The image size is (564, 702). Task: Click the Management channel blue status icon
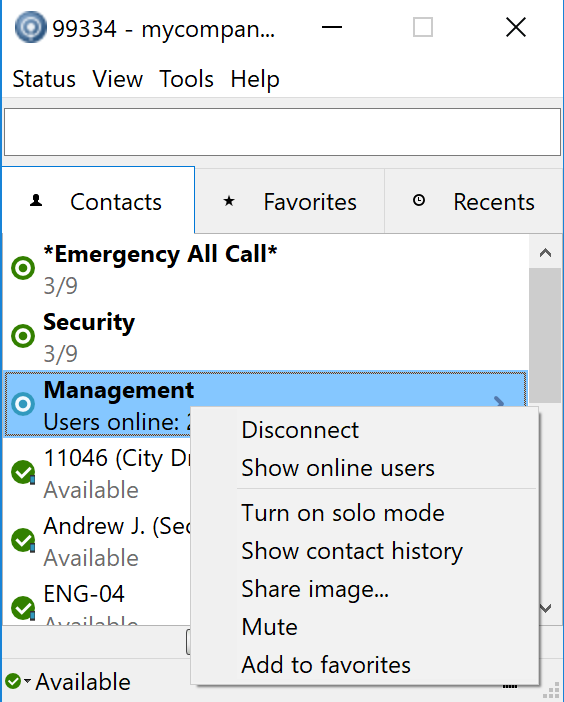(23, 404)
